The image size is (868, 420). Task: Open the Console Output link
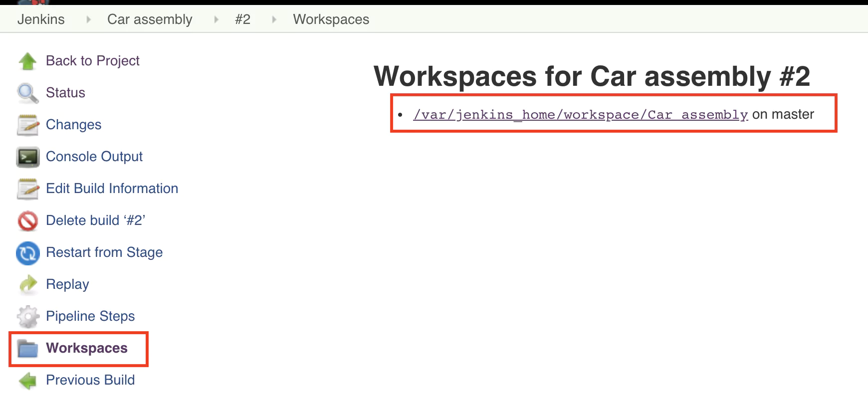[94, 157]
